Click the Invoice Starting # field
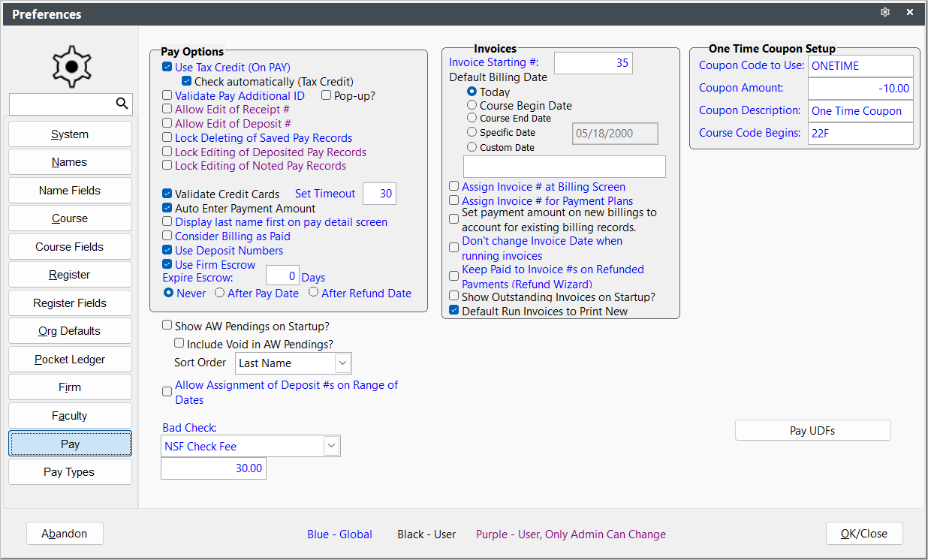 [x=593, y=63]
